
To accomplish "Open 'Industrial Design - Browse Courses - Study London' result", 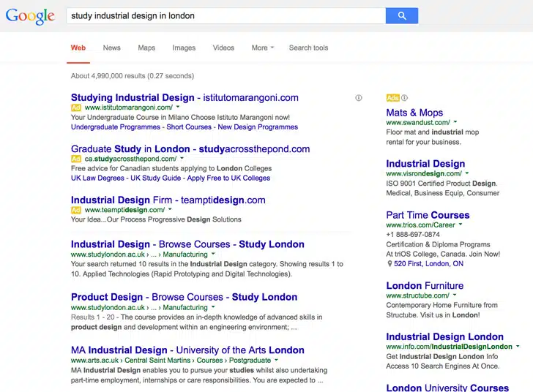I will pos(187,244).
